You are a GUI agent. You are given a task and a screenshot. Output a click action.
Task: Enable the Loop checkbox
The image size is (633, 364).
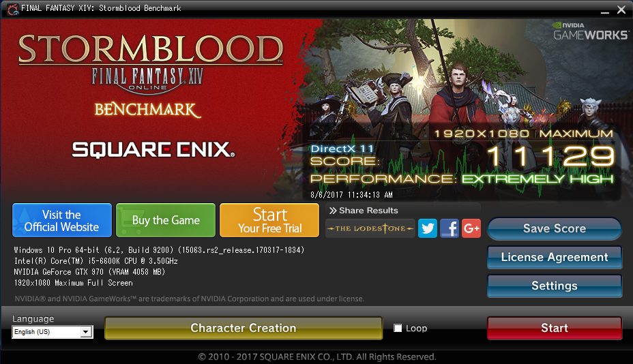[x=398, y=328]
